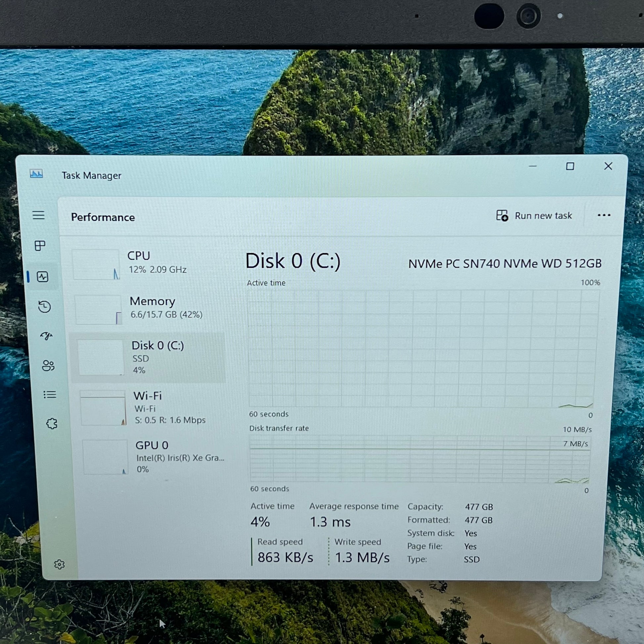
Task: Click 'S: 0.5 R: 1.6 Mbps' Wi-Fi text
Action: (170, 420)
